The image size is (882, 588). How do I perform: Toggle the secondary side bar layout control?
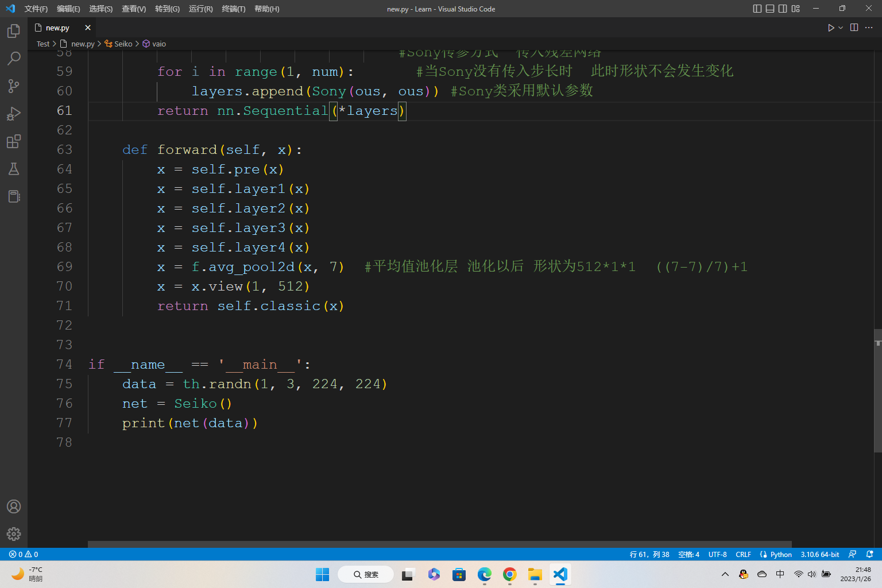coord(782,9)
